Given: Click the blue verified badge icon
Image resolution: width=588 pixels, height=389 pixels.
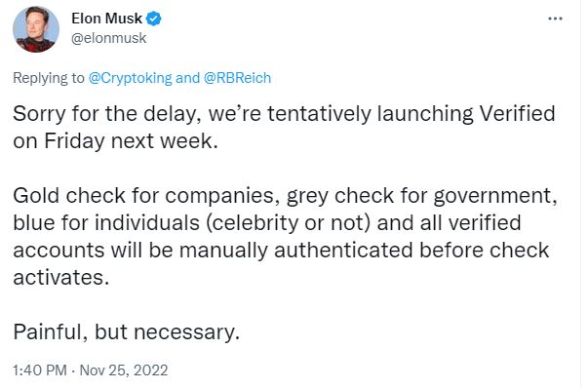Looking at the screenshot, I should (x=153, y=19).
